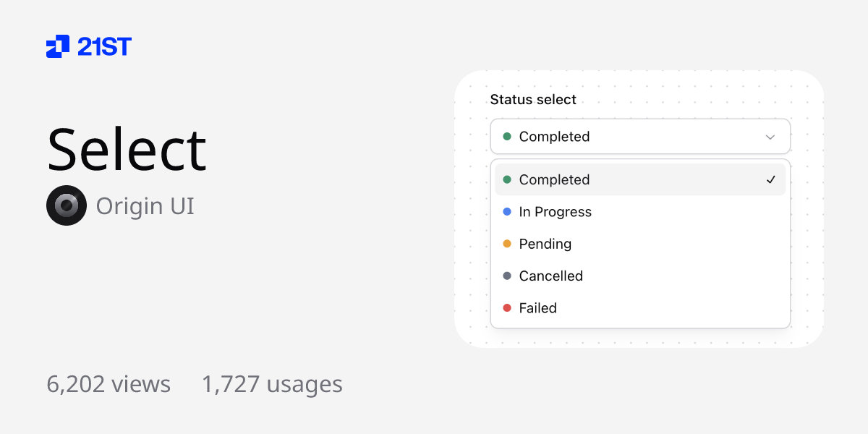Viewport: 868px width, 434px height.
Task: Click the Origin UI avatar image
Action: coord(67,206)
